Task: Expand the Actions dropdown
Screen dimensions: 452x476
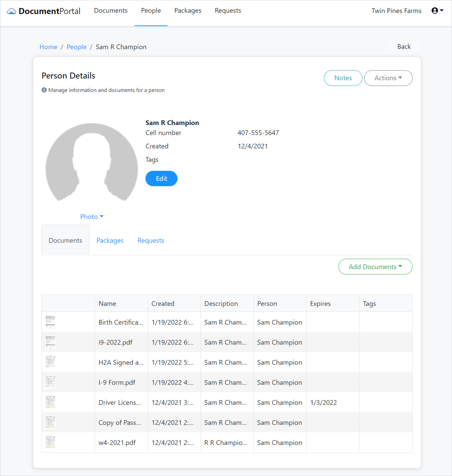Action: tap(388, 78)
